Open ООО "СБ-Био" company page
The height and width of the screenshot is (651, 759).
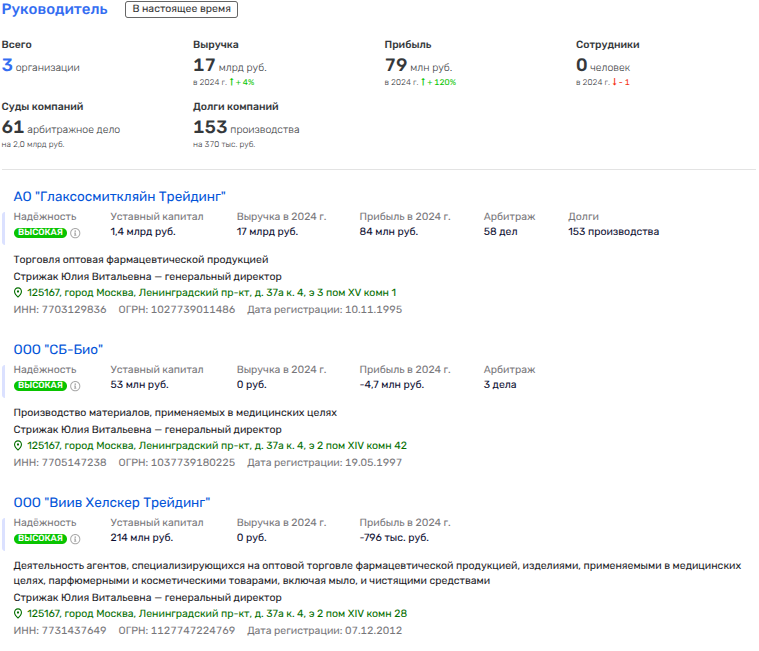pyautogui.click(x=58, y=349)
